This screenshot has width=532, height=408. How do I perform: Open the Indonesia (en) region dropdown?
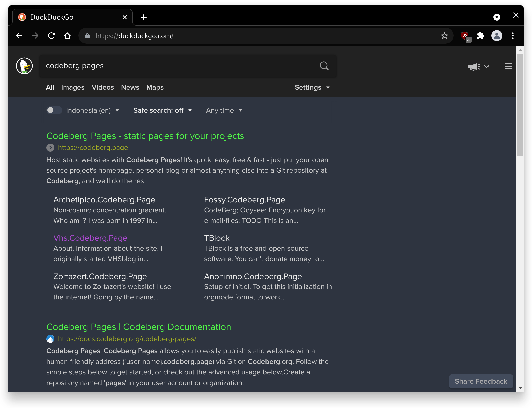(92, 110)
